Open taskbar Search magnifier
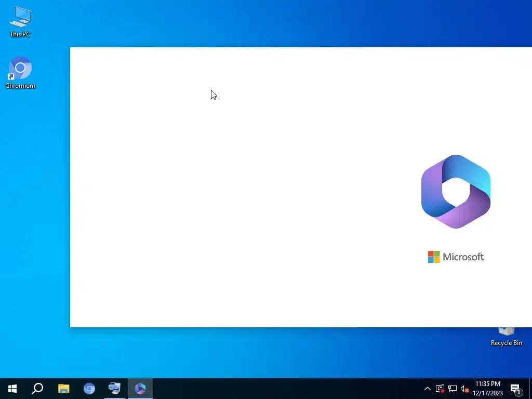Screen dimensions: 532x399 (37, 389)
